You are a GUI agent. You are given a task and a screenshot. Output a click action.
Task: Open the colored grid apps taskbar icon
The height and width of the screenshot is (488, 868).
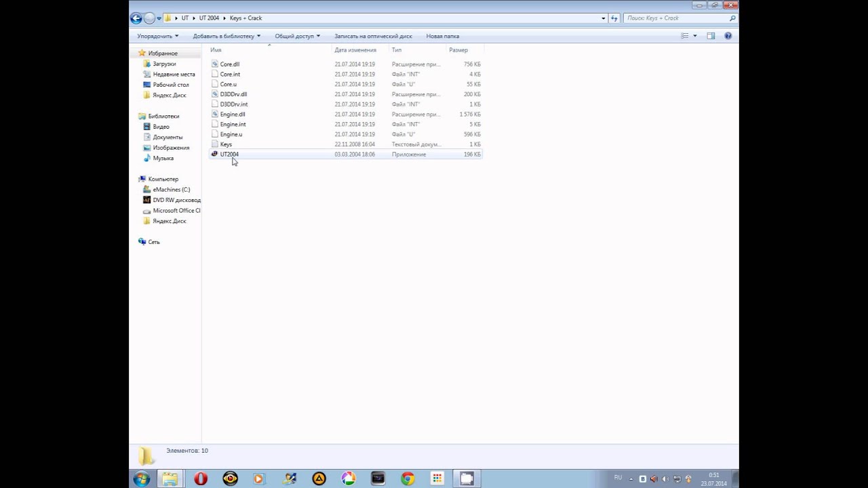(x=437, y=479)
